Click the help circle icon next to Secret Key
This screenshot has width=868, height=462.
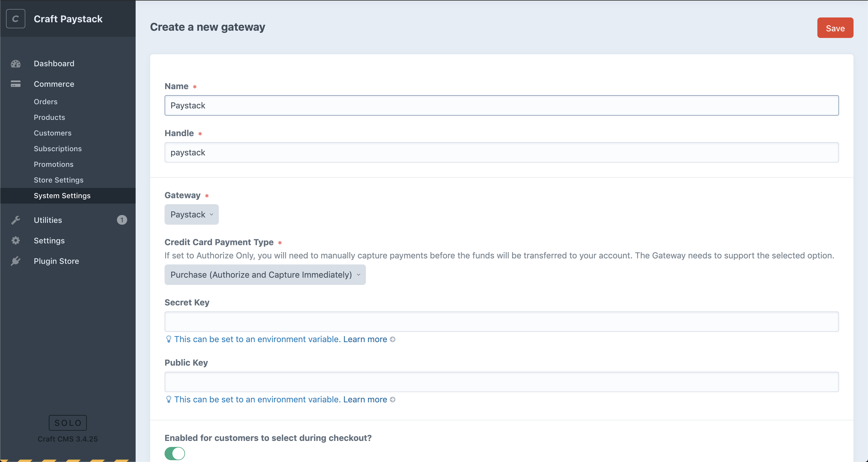393,339
